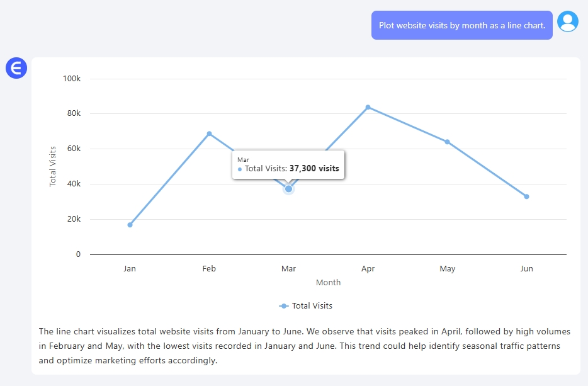Click the Mar tooltip showing 37,300 visits

coord(288,165)
